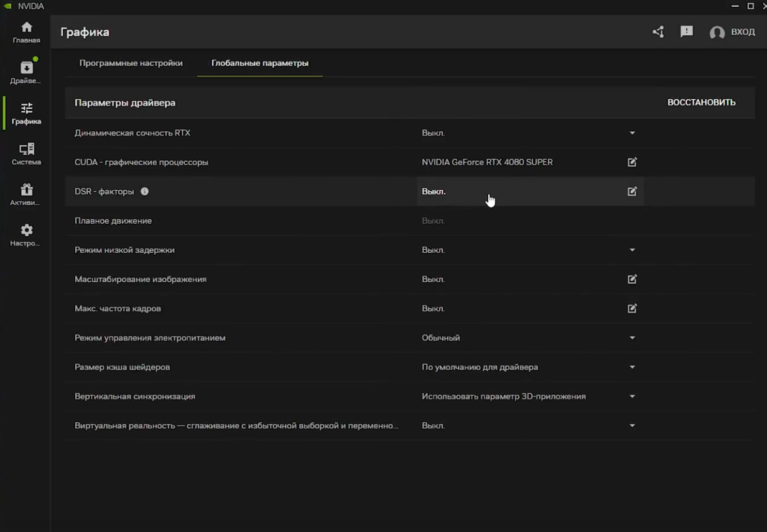
Task: Open the gift-box rewards sidebar icon
Action: pyautogui.click(x=26, y=195)
